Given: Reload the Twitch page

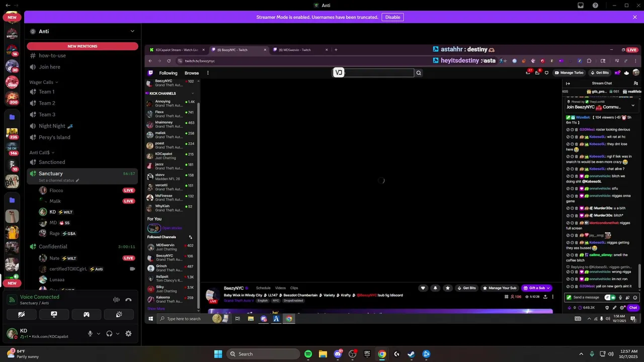Looking at the screenshot, I should click(x=169, y=61).
